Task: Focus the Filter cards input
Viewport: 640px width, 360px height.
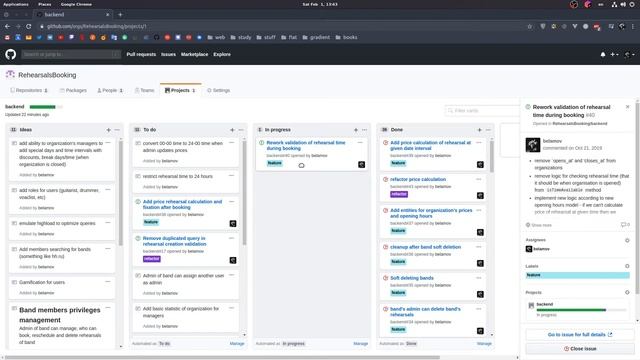Action: click(x=482, y=111)
